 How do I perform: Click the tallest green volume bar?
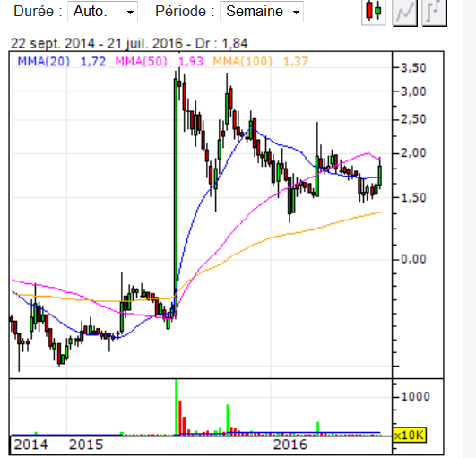pyautogui.click(x=176, y=407)
